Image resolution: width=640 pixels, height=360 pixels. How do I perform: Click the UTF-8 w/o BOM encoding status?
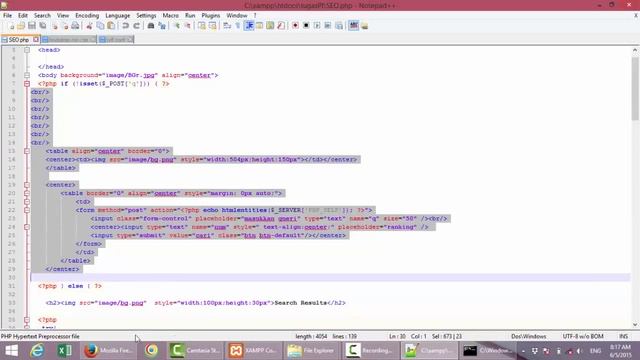583,336
